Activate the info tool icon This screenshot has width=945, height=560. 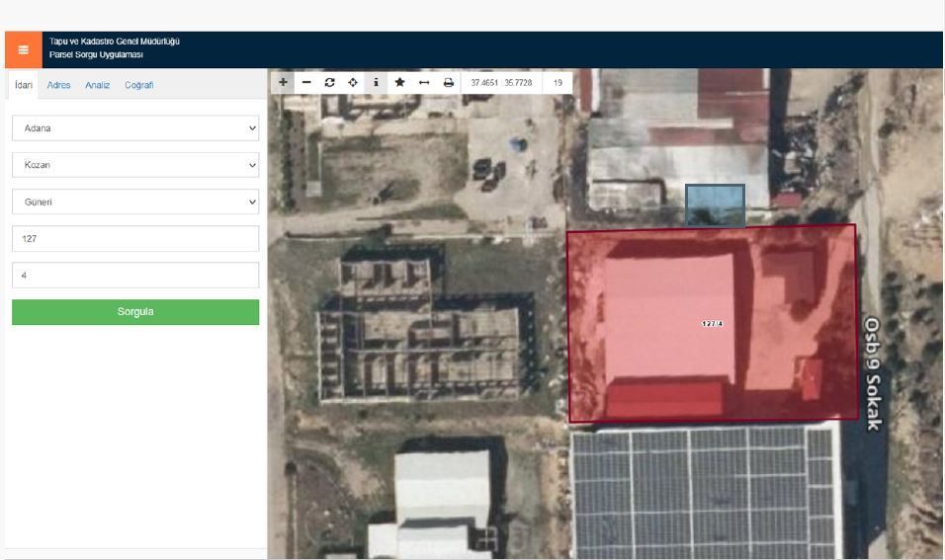(x=376, y=83)
